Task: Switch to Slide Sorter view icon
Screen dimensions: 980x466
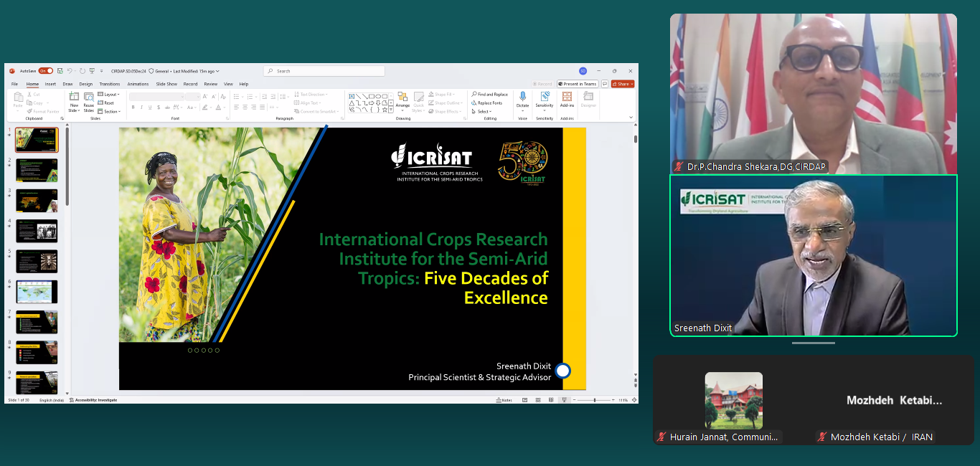Action: (538, 400)
